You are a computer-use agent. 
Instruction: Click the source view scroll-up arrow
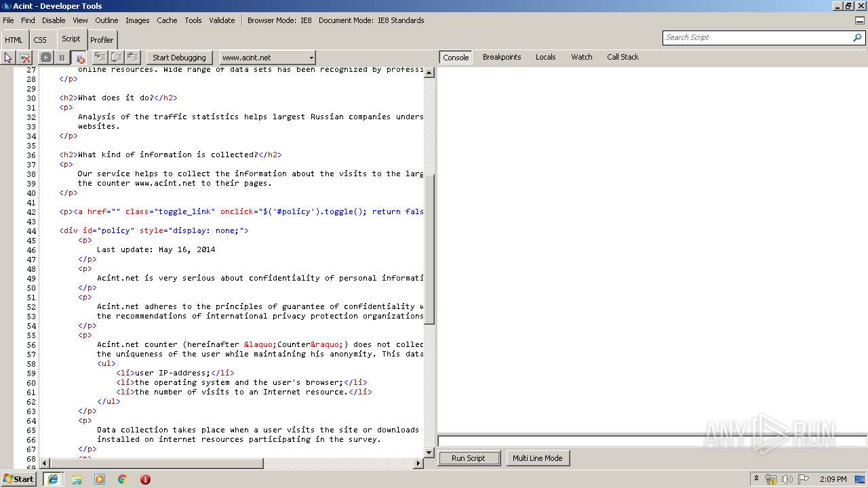429,73
